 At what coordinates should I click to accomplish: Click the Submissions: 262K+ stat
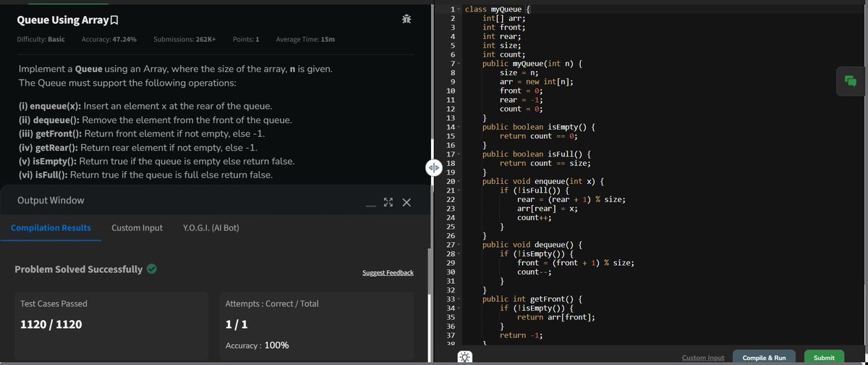click(184, 38)
